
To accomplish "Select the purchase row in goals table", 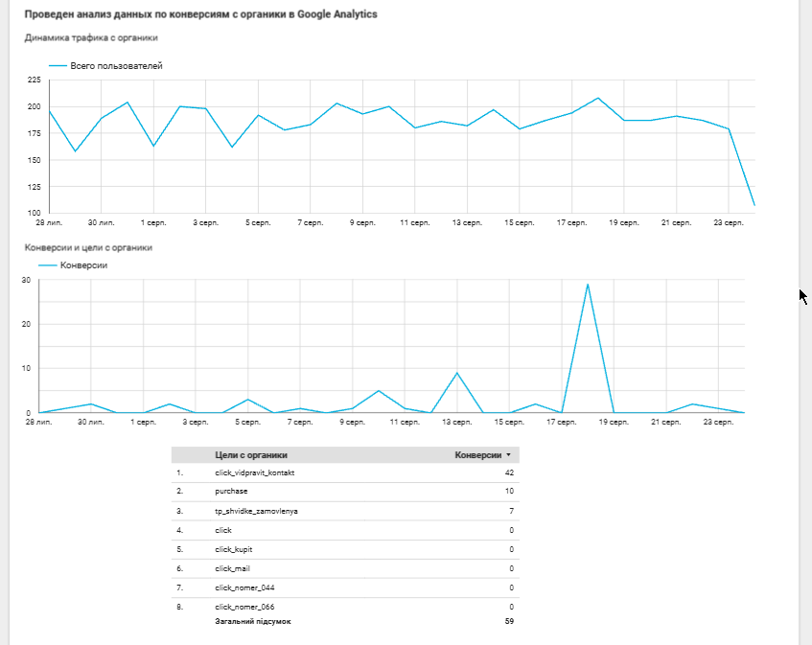I will pos(345,492).
